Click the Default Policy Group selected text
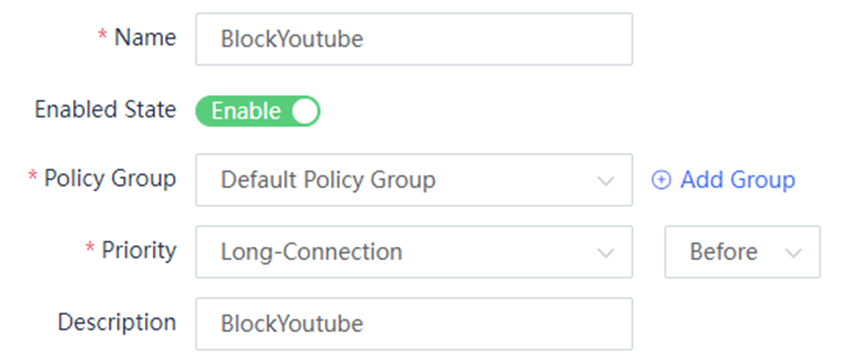 pos(328,180)
